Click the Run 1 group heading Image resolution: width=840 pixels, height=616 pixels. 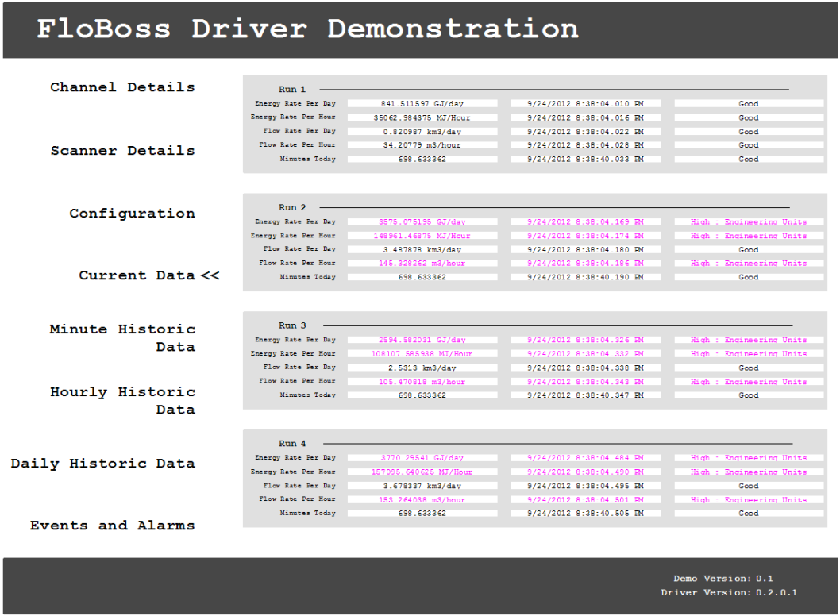pyautogui.click(x=292, y=90)
